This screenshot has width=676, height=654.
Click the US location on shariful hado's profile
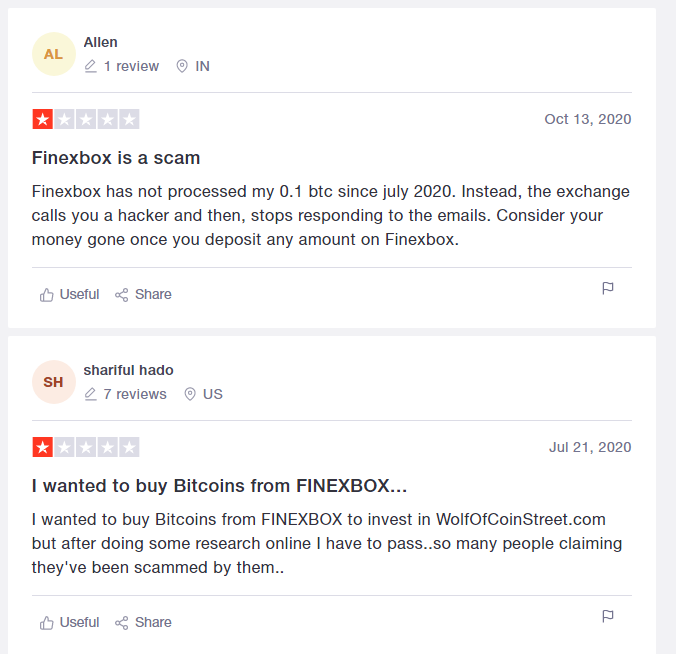coord(212,394)
